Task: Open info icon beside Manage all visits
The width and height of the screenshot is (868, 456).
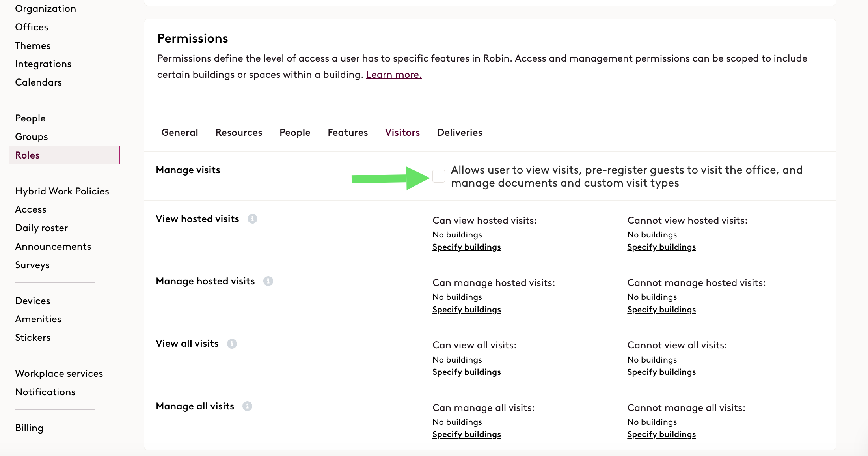Action: (247, 406)
